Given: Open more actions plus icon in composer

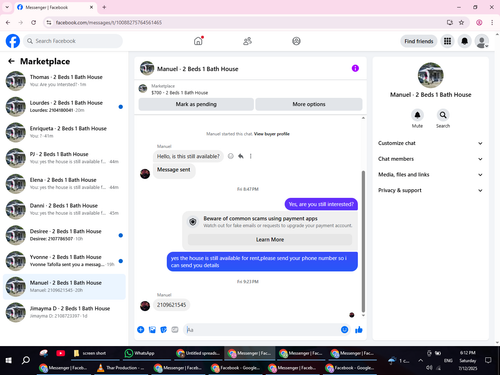Looking at the screenshot, I should 141,330.
